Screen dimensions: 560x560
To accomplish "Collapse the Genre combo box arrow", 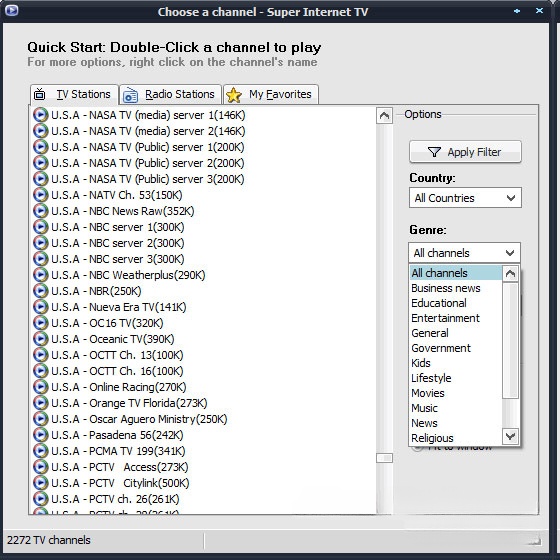I will pos(510,253).
